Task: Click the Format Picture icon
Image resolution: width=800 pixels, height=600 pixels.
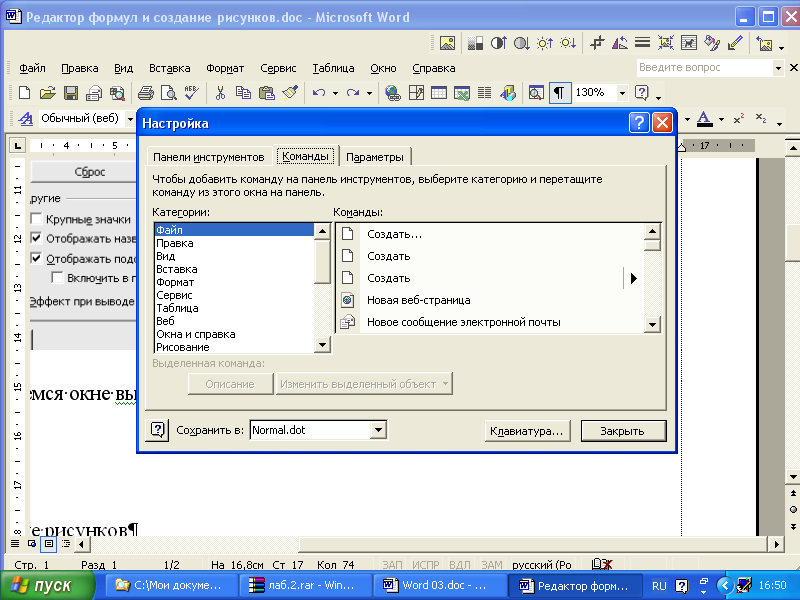Action: point(711,43)
